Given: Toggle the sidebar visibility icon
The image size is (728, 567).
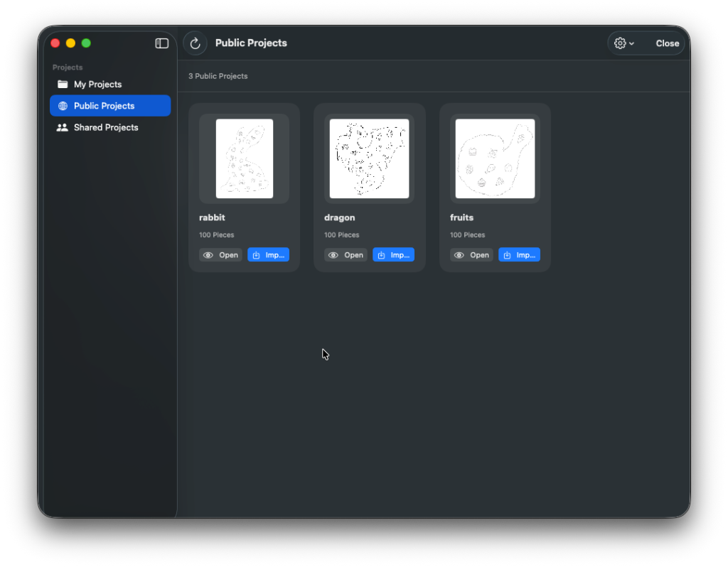Looking at the screenshot, I should [x=162, y=43].
